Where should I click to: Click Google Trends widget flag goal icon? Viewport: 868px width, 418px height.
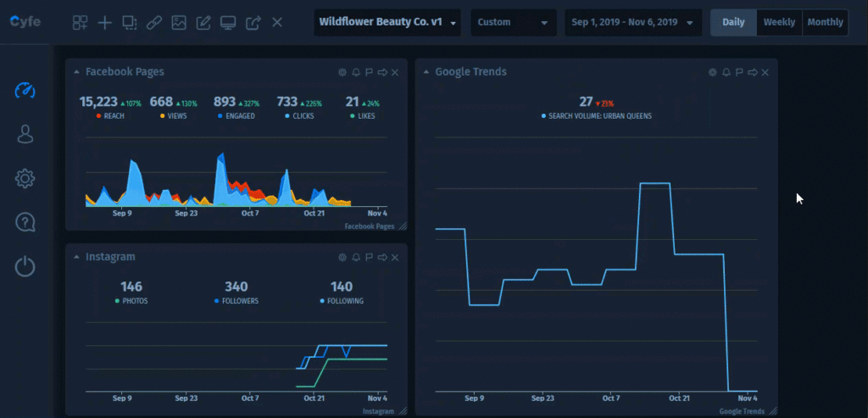(739, 73)
